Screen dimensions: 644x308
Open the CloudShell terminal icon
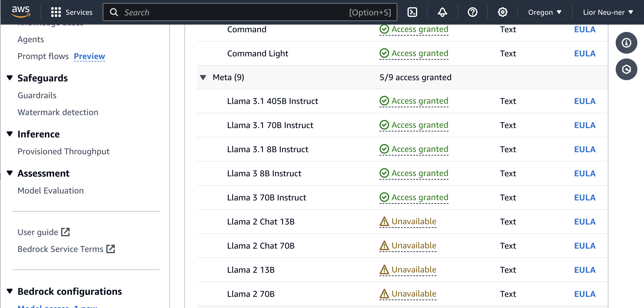point(412,12)
